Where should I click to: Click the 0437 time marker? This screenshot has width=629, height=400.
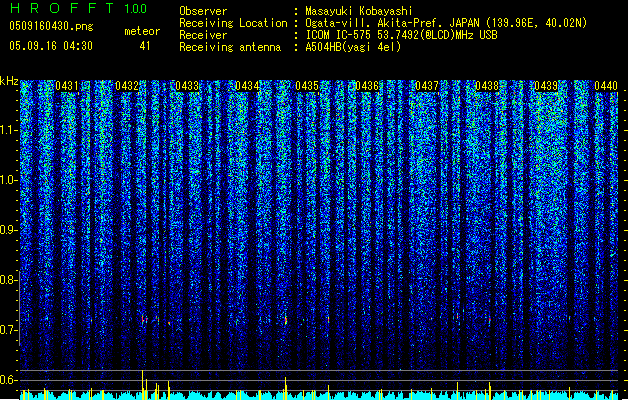pyautogui.click(x=427, y=86)
